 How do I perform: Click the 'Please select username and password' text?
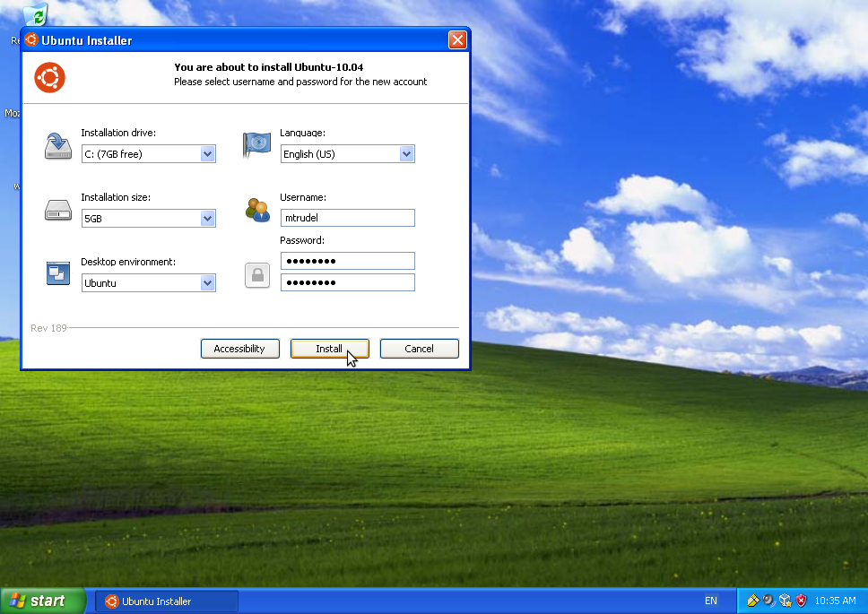(x=300, y=82)
